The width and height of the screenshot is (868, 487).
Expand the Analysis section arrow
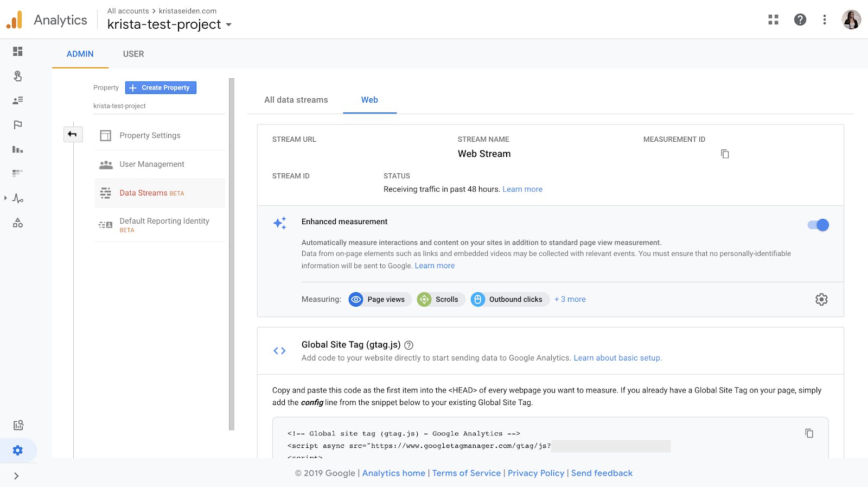tap(5, 198)
